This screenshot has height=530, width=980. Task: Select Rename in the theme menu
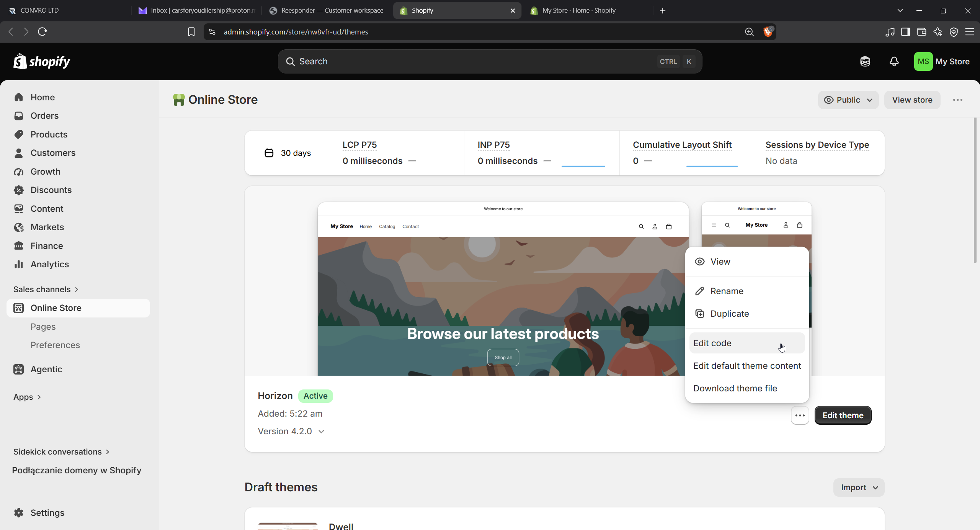(747, 291)
